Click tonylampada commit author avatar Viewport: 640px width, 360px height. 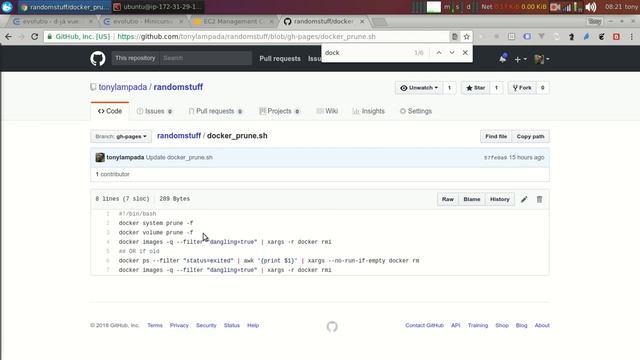[x=100, y=158]
